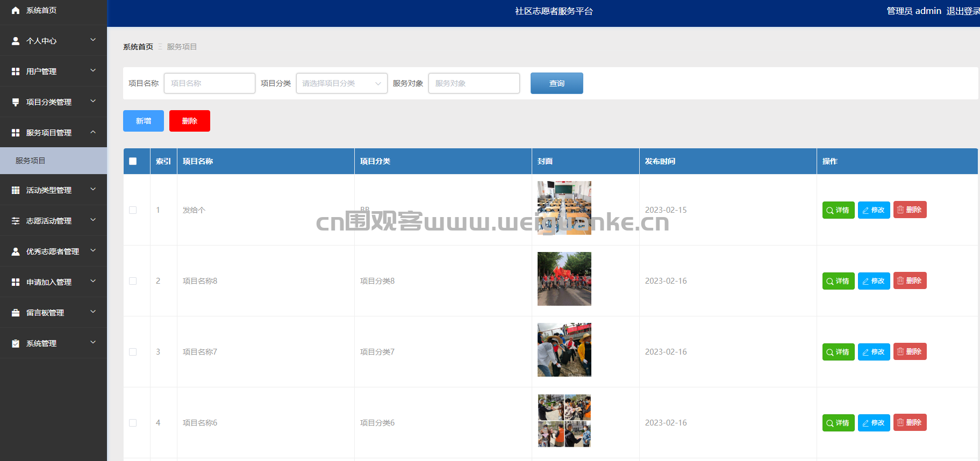Click the home icon beside 系统首页
Screen dimensions: 980x461
point(16,10)
